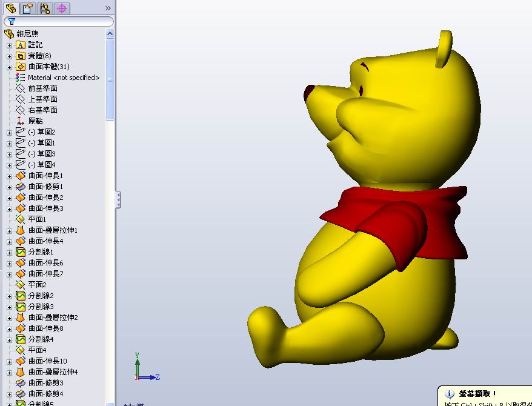Expand the 曲面-伸長4 feature

point(10,242)
